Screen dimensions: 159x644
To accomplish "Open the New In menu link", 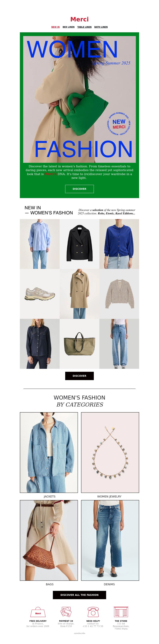I will (x=55, y=27).
